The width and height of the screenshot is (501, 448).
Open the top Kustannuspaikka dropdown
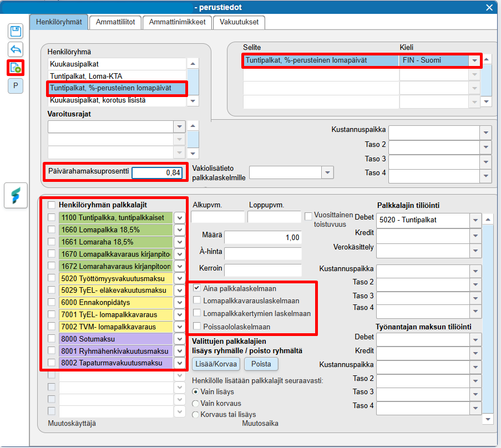click(485, 133)
